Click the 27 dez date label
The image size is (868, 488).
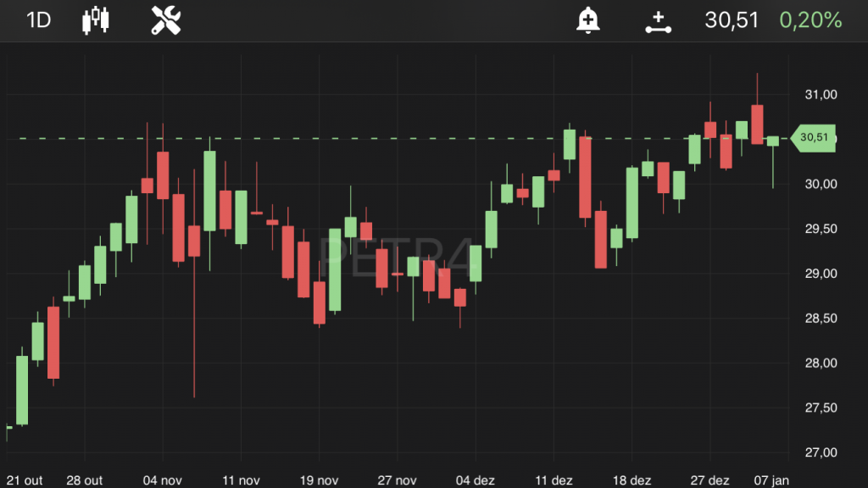pyautogui.click(x=709, y=480)
